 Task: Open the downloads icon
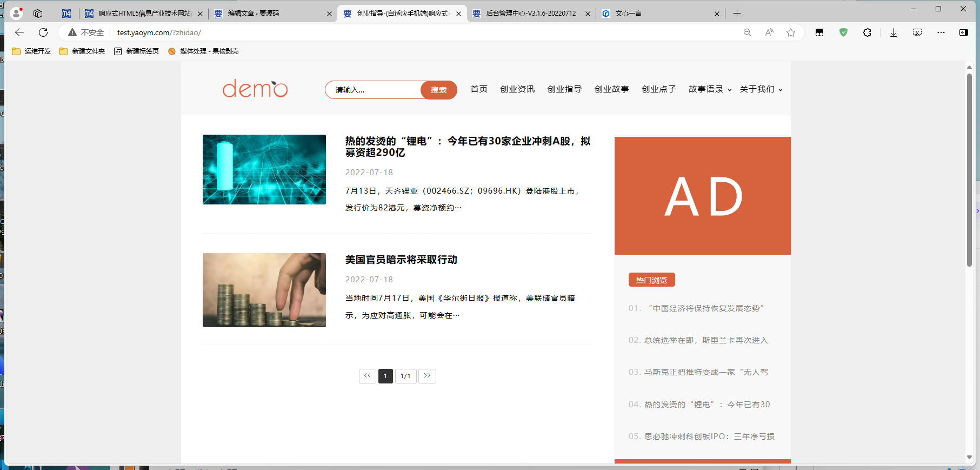tap(894, 32)
